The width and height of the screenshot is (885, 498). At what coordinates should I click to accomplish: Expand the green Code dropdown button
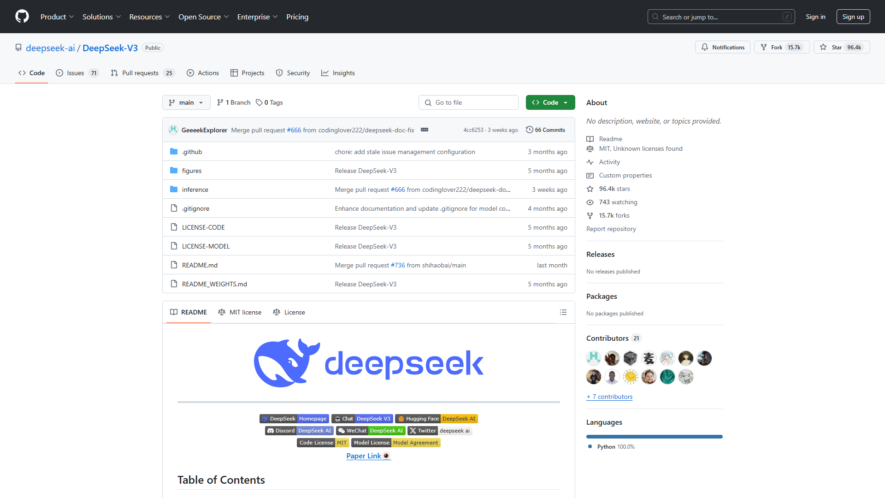[x=550, y=102]
